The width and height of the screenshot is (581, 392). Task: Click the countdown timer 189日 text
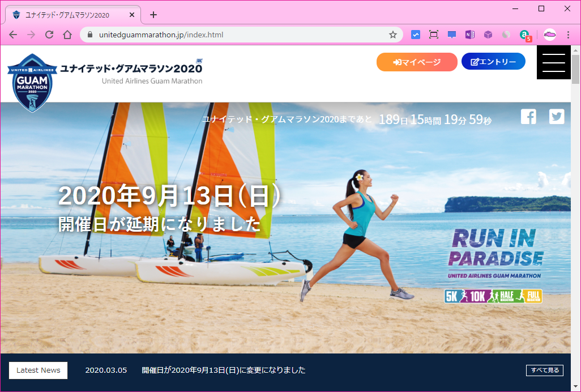coord(393,120)
